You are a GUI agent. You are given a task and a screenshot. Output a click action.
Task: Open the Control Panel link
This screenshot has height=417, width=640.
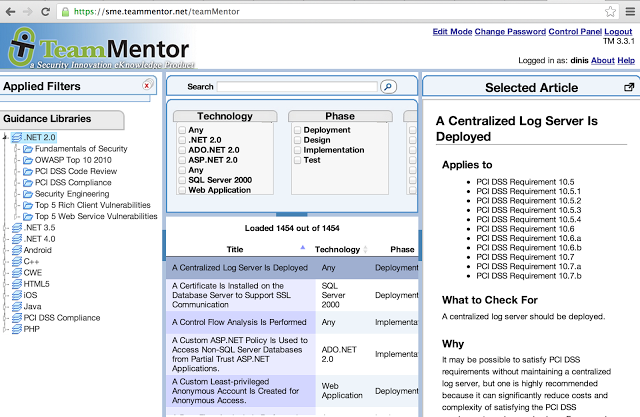point(575,32)
